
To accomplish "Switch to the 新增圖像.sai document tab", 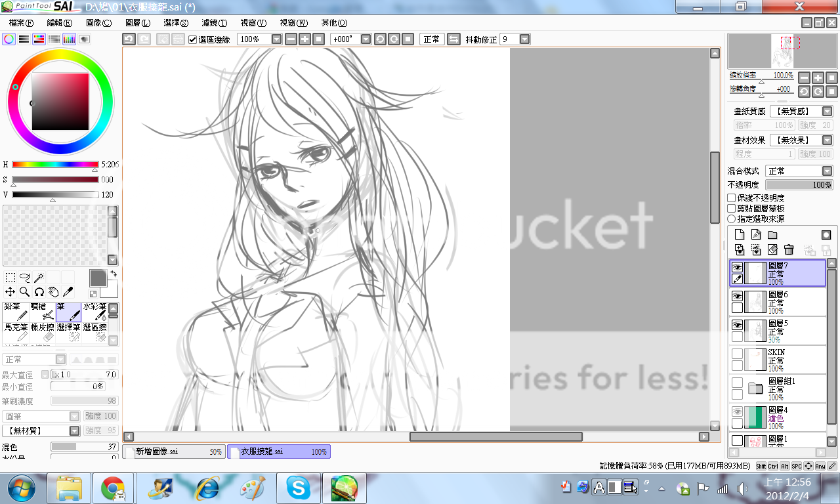I will click(175, 452).
